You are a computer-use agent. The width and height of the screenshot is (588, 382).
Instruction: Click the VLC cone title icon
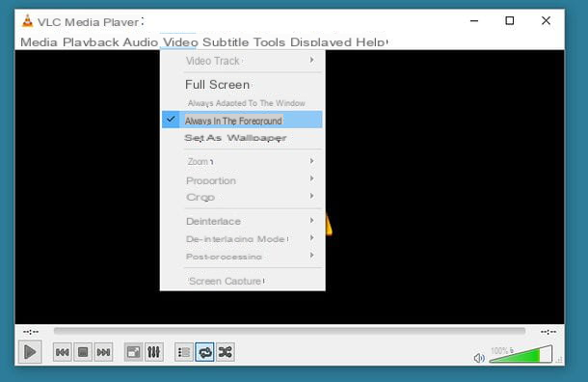click(27, 21)
